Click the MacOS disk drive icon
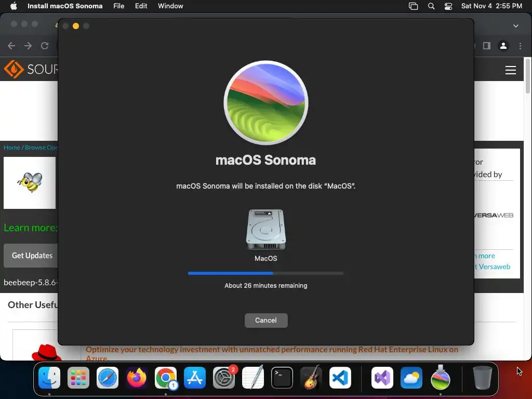 point(265,230)
